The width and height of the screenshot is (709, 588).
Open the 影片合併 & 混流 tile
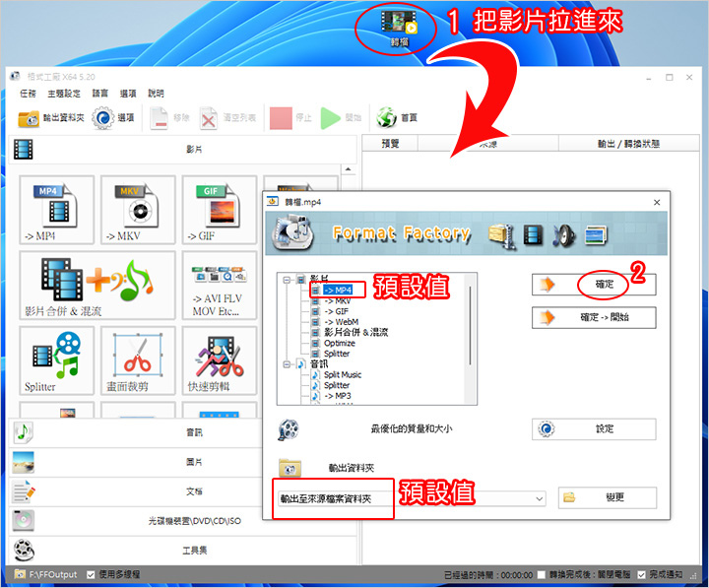pyautogui.click(x=97, y=286)
